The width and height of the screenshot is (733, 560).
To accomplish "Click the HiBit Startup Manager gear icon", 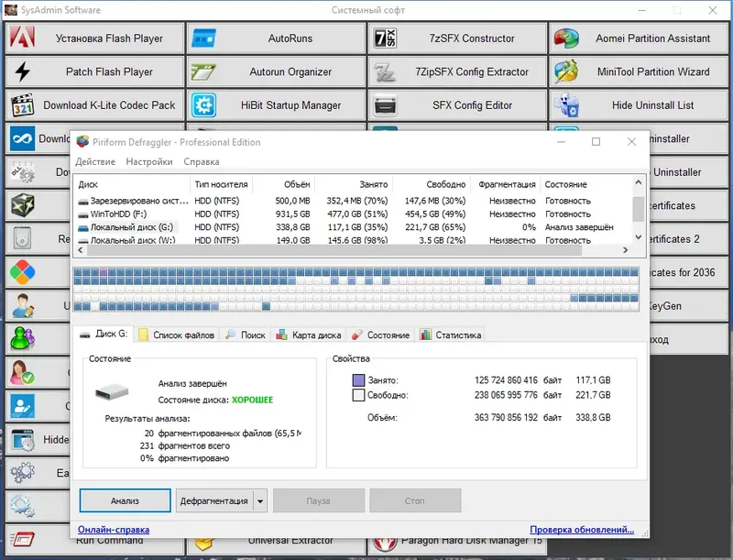I will click(x=203, y=105).
